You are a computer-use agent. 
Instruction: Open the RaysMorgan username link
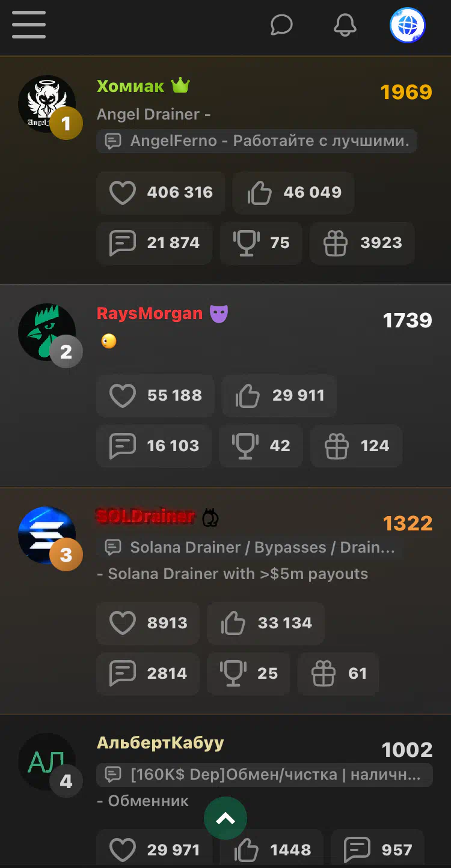(150, 313)
